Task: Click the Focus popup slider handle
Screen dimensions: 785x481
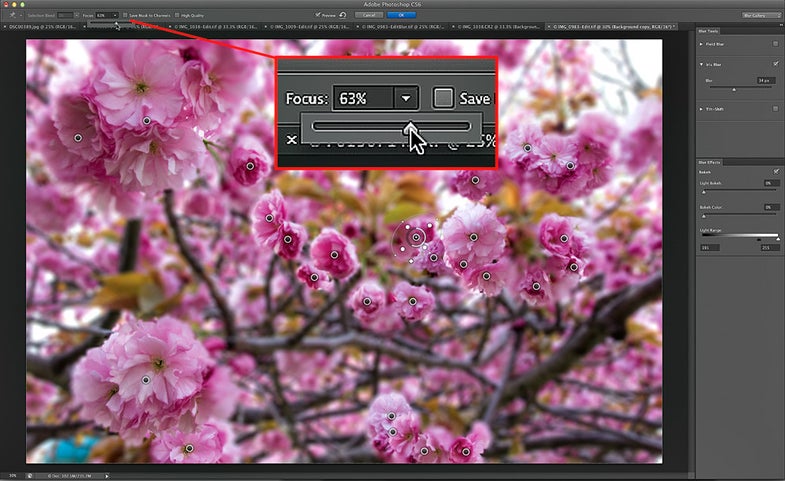Action: pyautogui.click(x=116, y=23)
